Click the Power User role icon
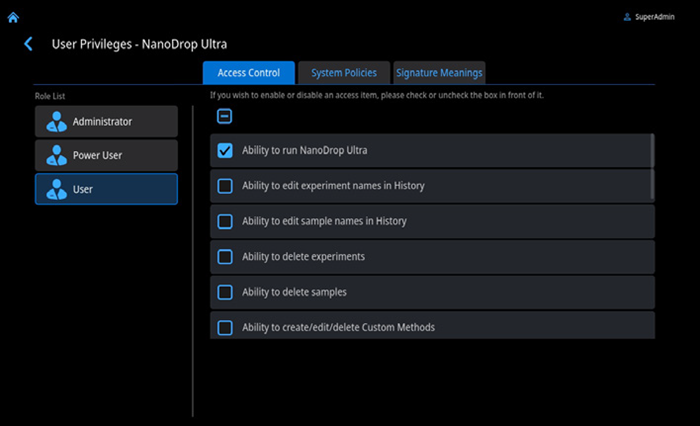 [x=57, y=155]
